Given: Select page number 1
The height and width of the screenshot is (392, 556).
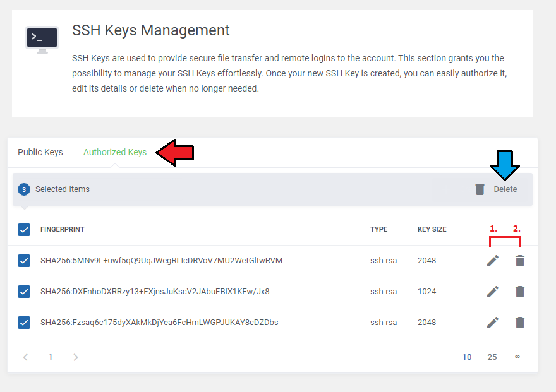Looking at the screenshot, I should click(x=51, y=357).
